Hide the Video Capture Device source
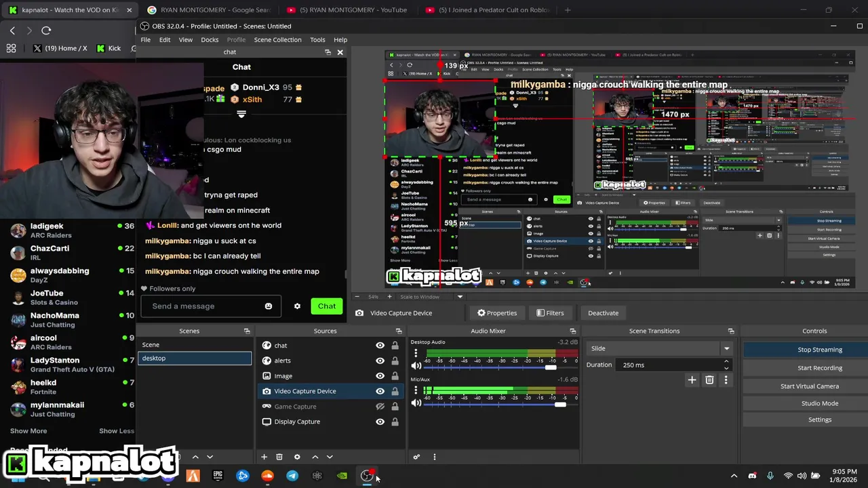This screenshot has width=868, height=488. [x=380, y=391]
